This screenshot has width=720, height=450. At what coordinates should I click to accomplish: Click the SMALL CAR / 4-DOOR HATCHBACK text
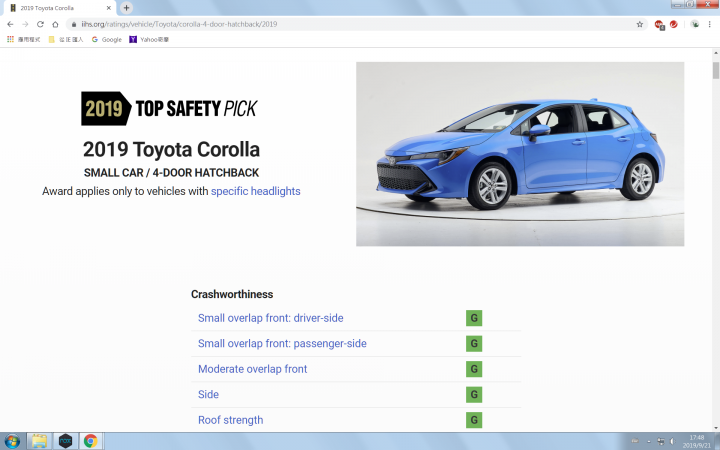[171, 173]
